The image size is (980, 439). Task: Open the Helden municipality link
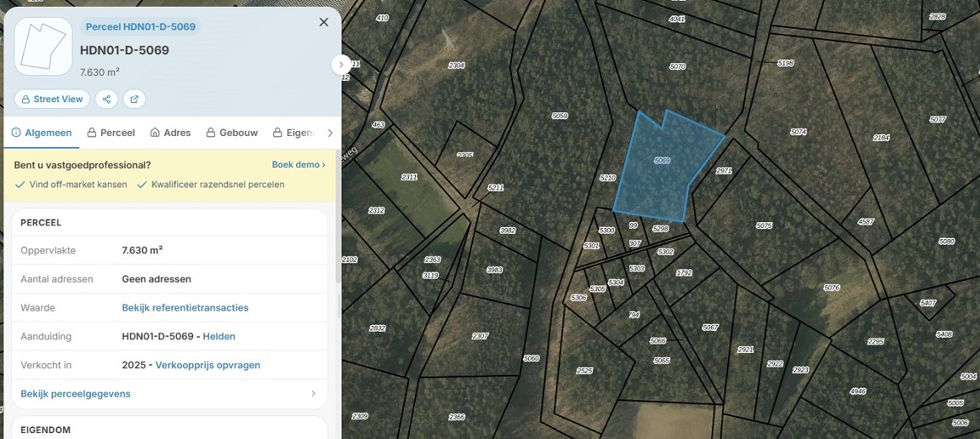click(x=218, y=337)
